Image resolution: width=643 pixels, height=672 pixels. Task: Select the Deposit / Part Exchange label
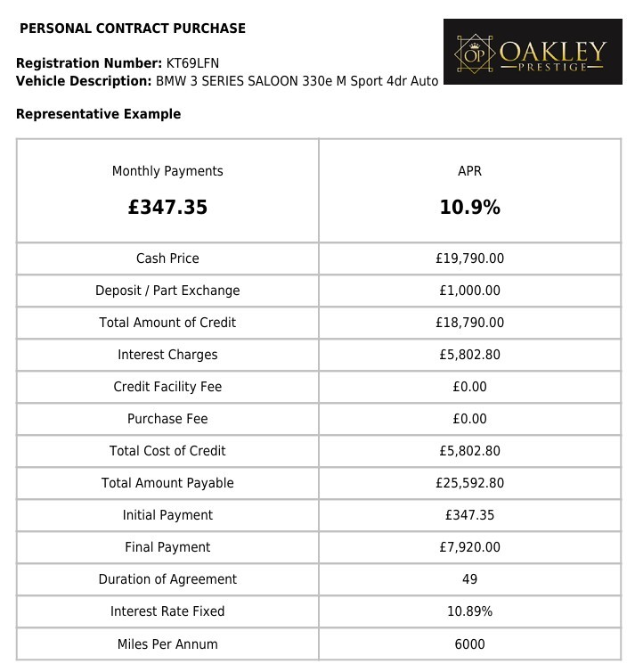point(167,291)
